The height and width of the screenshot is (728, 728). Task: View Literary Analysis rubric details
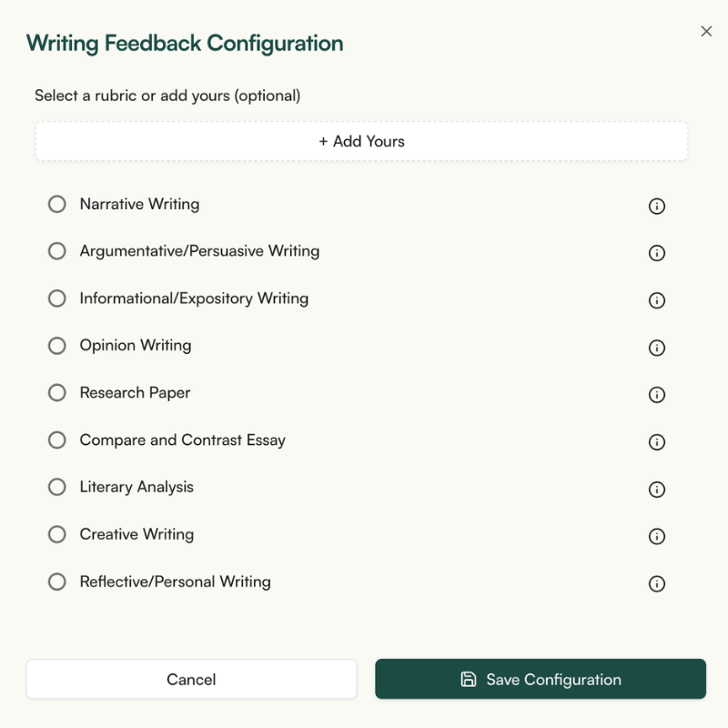657,489
